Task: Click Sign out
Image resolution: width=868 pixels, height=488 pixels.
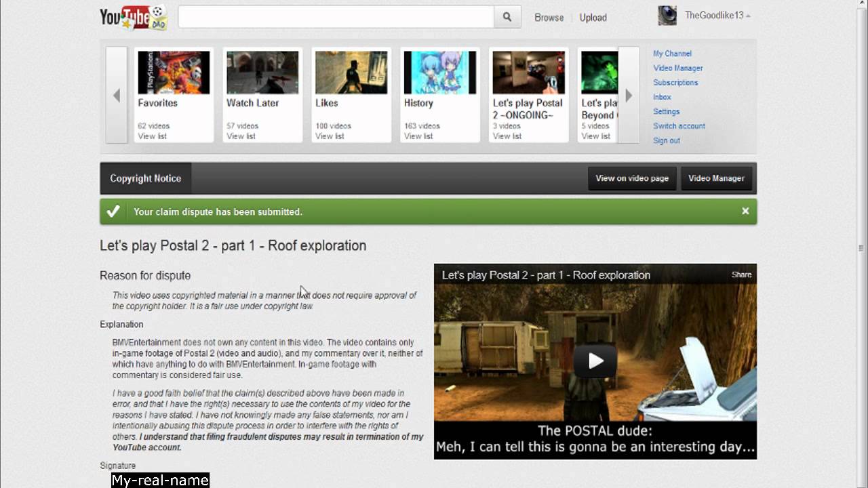Action: click(666, 141)
